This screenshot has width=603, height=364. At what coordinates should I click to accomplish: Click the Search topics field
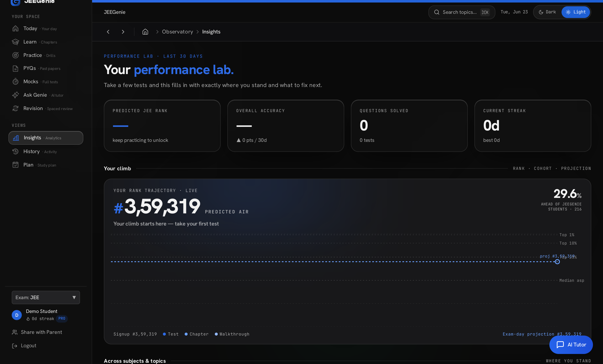pyautogui.click(x=462, y=12)
